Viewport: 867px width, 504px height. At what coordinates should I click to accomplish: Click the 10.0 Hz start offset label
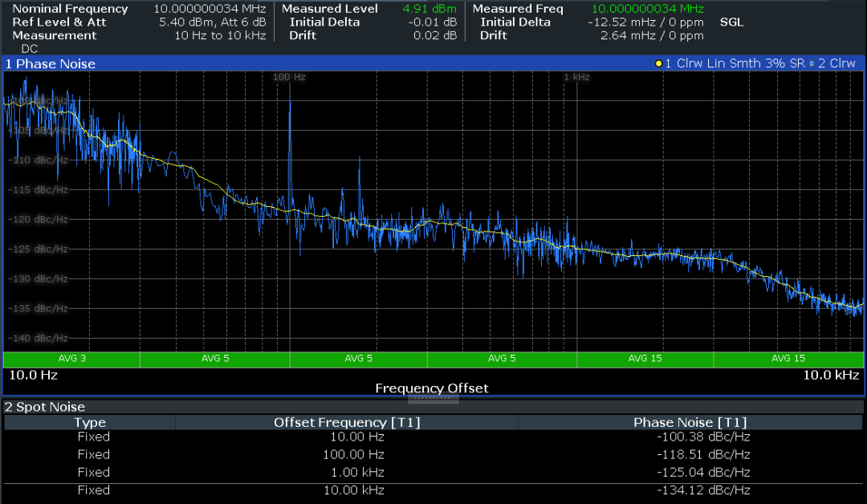[33, 375]
